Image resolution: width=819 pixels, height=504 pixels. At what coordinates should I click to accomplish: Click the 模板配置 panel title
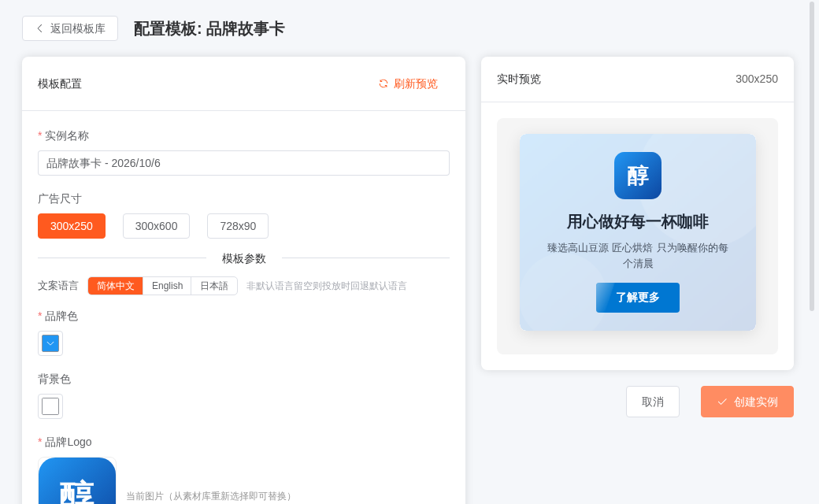[x=60, y=83]
